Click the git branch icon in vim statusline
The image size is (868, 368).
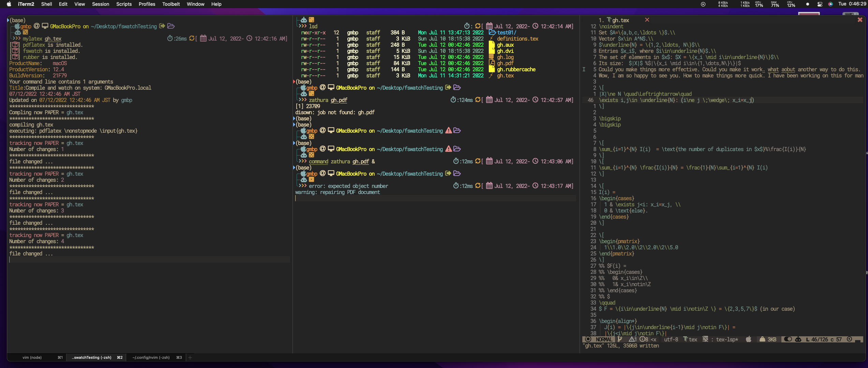[x=620, y=339]
